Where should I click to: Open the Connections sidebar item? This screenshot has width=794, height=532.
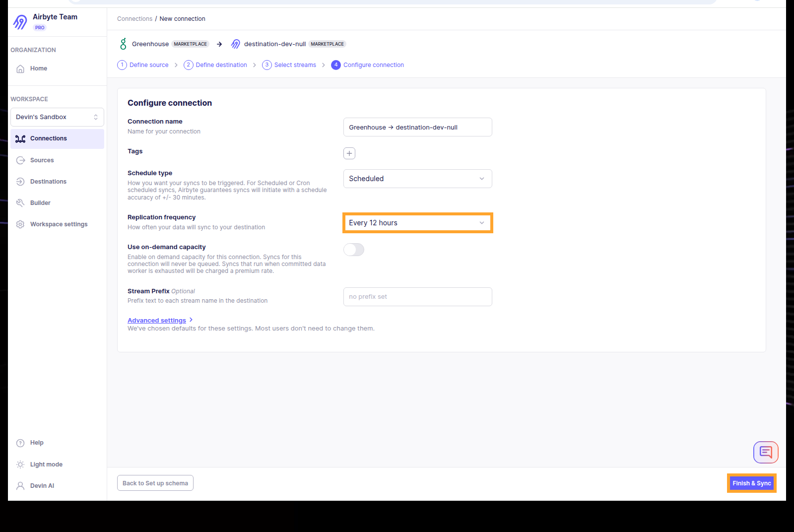tap(57, 138)
